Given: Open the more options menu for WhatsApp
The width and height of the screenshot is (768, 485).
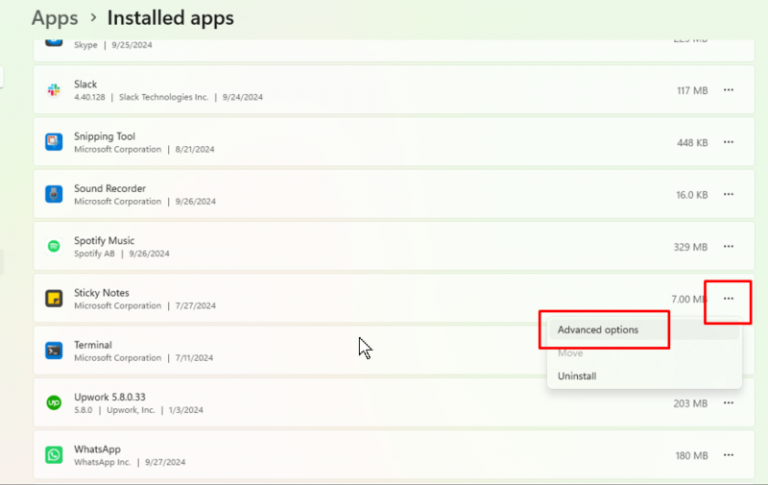Looking at the screenshot, I should click(728, 454).
